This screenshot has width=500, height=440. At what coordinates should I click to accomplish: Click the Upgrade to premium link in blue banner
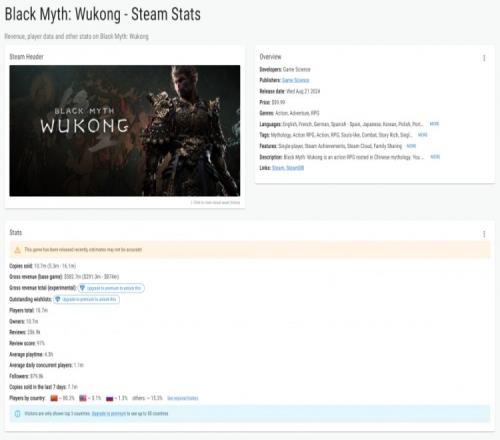point(109,414)
